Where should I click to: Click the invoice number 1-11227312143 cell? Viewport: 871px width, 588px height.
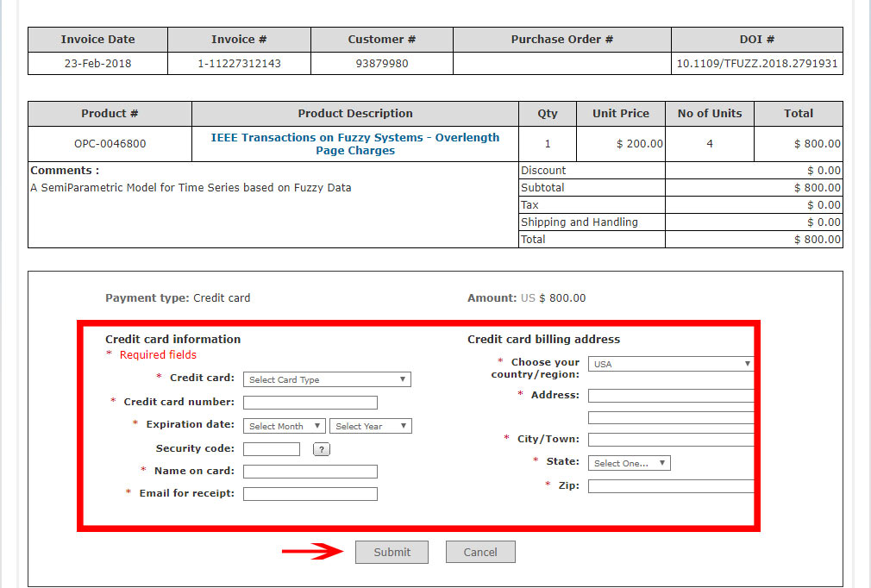tap(239, 63)
